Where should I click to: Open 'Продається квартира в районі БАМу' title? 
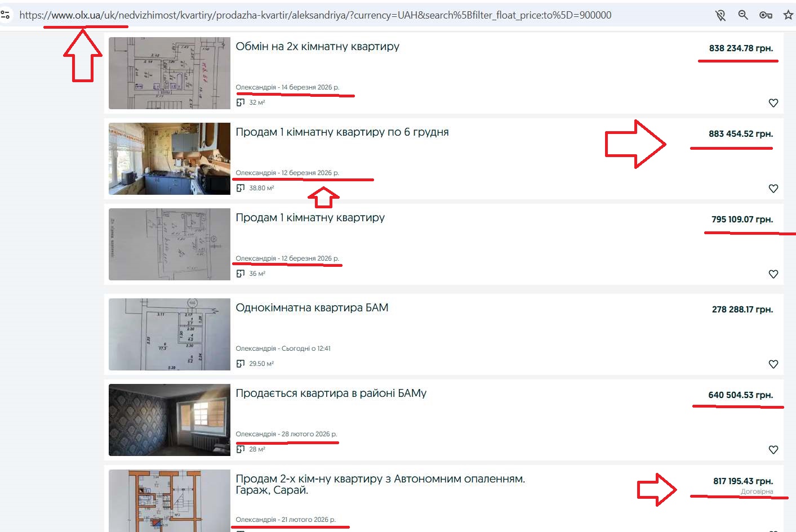(x=331, y=394)
